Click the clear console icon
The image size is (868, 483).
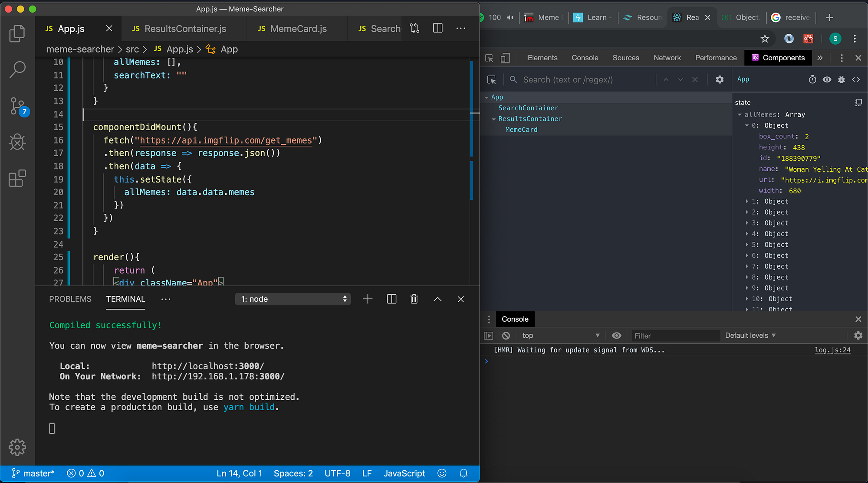tap(506, 336)
